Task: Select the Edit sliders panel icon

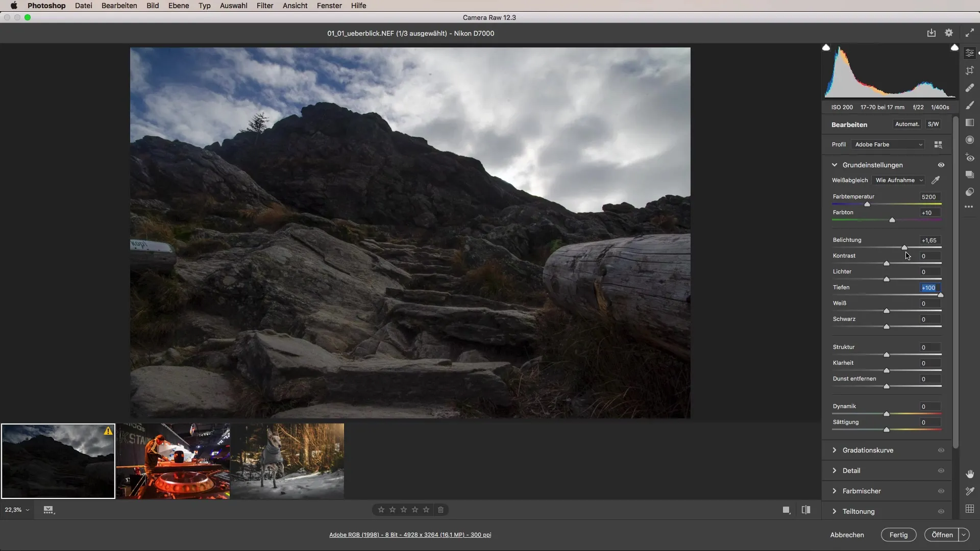Action: (970, 53)
